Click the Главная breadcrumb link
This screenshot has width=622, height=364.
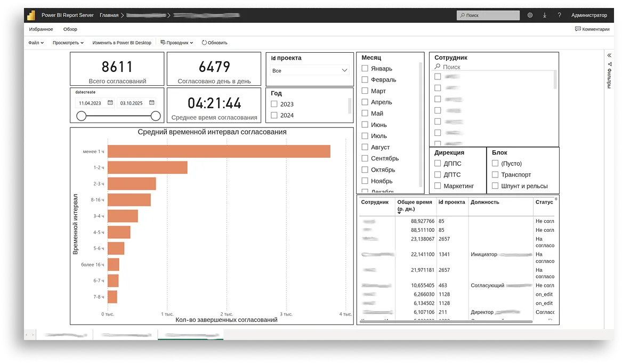109,15
